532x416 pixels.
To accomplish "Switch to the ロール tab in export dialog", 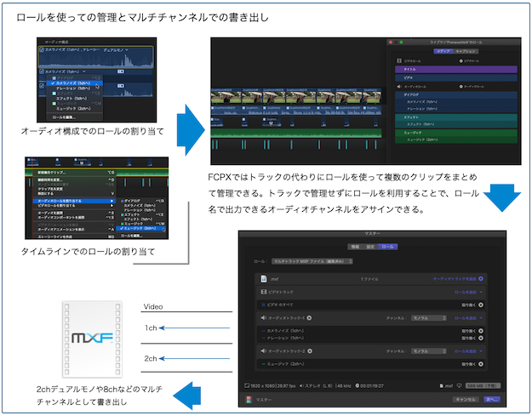I will [387, 247].
